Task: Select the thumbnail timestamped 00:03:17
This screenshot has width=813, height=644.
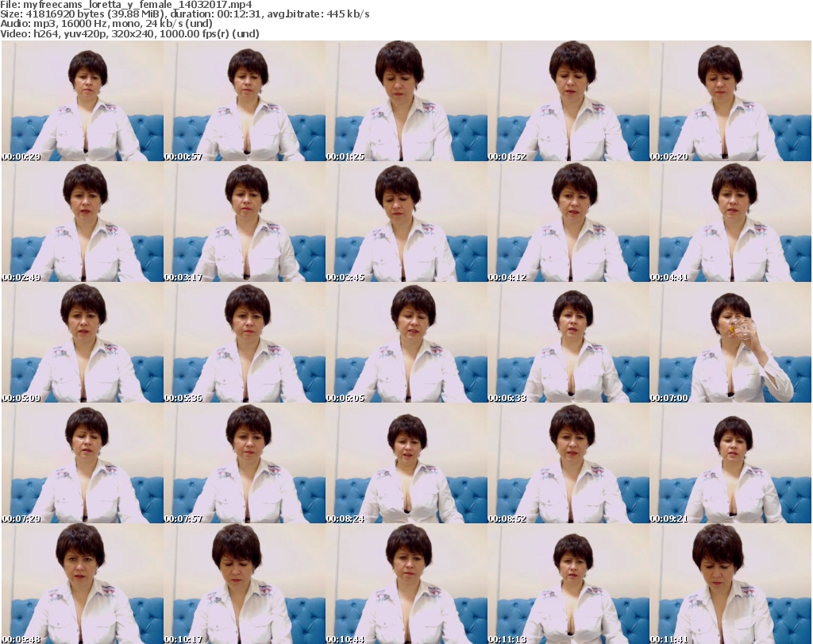Action: (x=245, y=222)
